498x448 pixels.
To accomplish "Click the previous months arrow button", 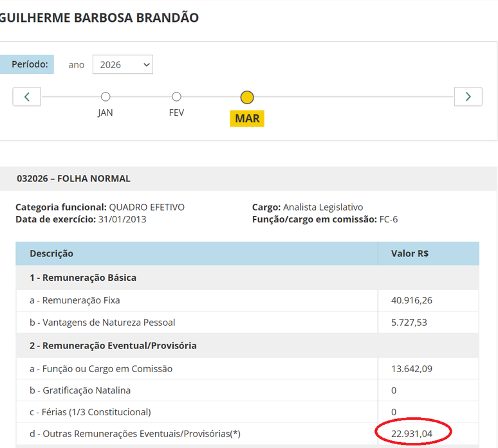I will click(26, 96).
